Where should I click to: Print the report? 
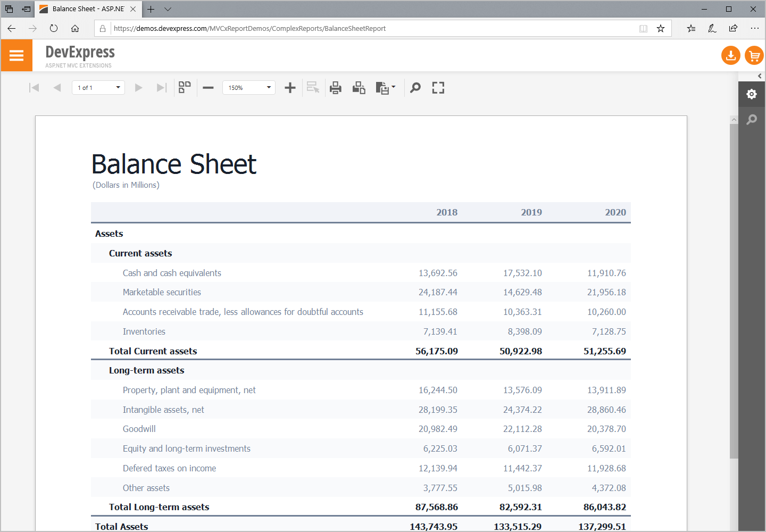335,87
